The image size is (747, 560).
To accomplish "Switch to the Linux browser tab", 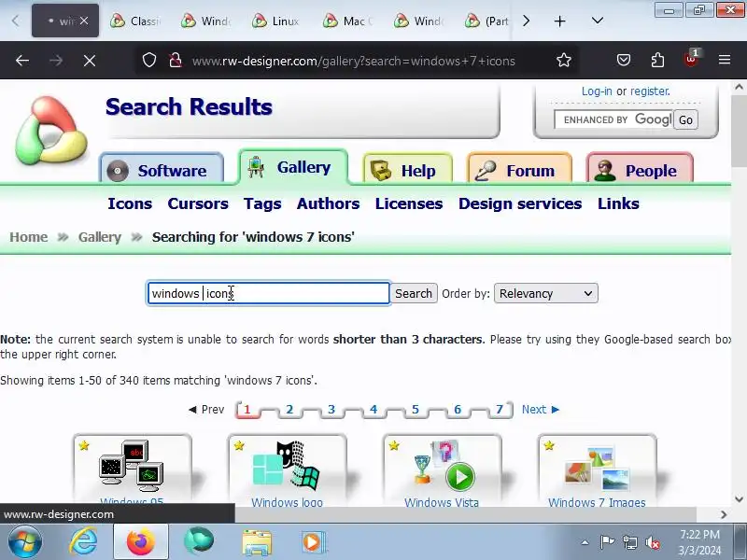I will pos(278,21).
